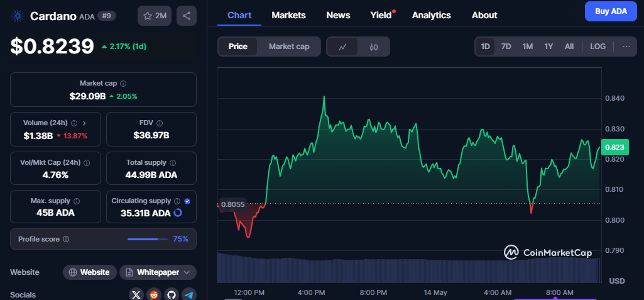Open Total supply info icon
This screenshot has width=644, height=300.
click(x=173, y=163)
